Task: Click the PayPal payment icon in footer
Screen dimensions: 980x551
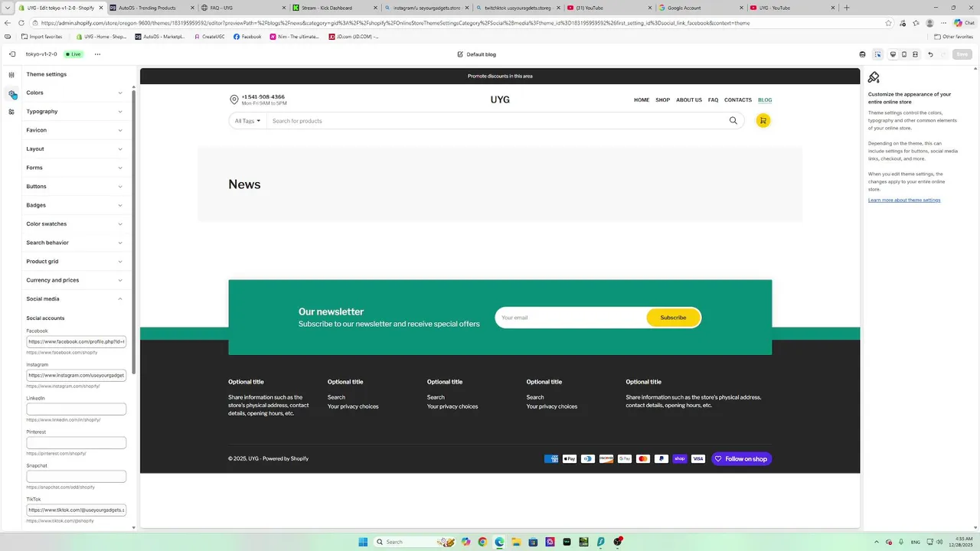Action: (661, 459)
